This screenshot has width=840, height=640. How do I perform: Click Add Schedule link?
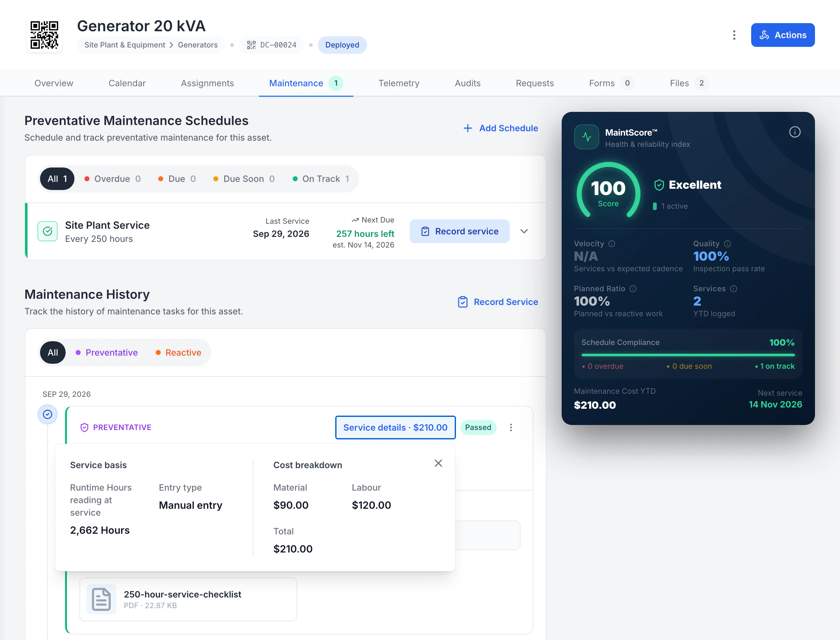[x=500, y=128]
